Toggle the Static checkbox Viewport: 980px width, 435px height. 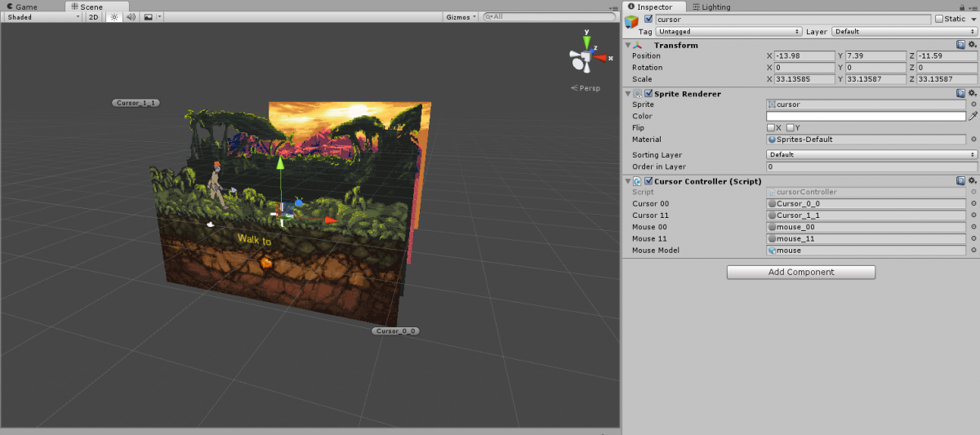939,19
